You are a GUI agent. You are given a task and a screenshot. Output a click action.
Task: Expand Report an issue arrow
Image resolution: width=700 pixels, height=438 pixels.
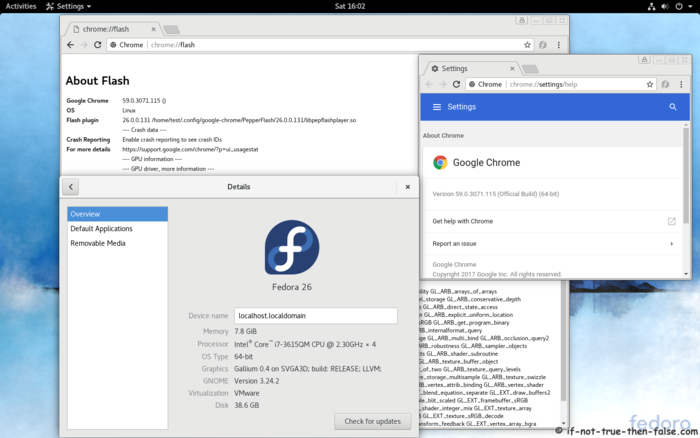671,244
